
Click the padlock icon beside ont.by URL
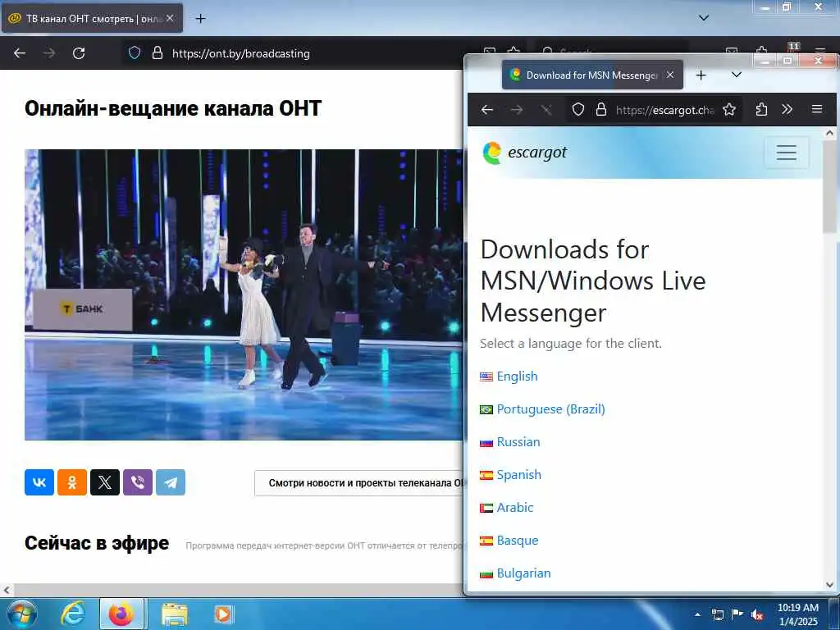pyautogui.click(x=157, y=52)
